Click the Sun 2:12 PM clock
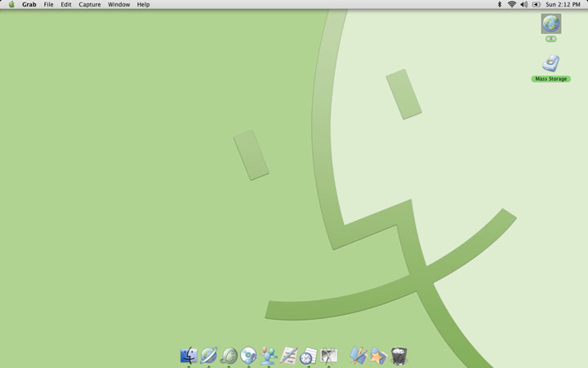Screen dimensions: 588x368 point(563,5)
